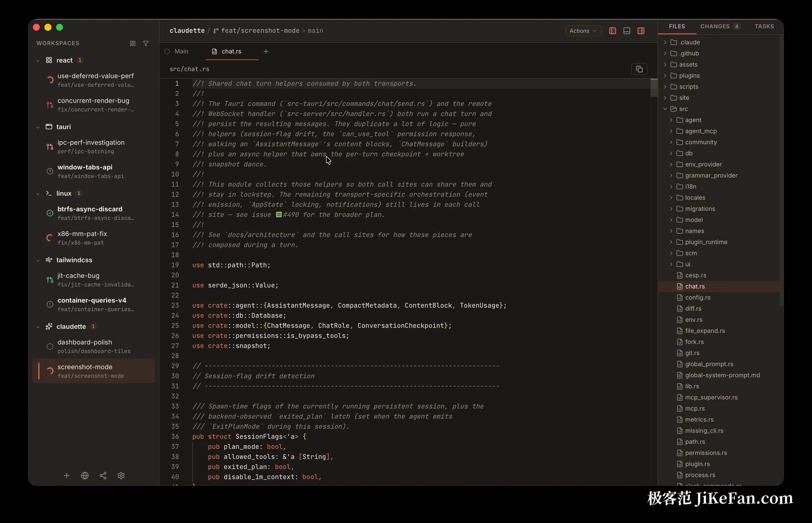Open global-system-prompt.md in the file tree
This screenshot has height=523, width=812.
click(x=722, y=375)
